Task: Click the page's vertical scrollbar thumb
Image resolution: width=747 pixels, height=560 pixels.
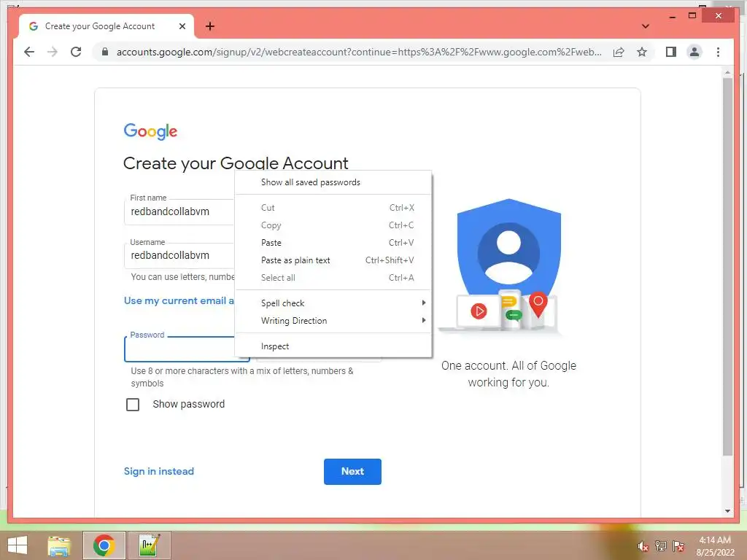Action: pyautogui.click(x=727, y=267)
